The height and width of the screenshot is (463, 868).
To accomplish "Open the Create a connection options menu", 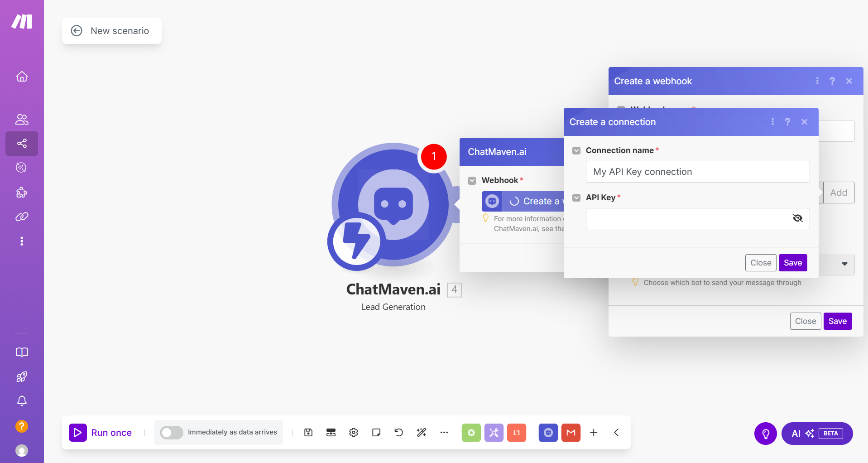I will point(772,122).
